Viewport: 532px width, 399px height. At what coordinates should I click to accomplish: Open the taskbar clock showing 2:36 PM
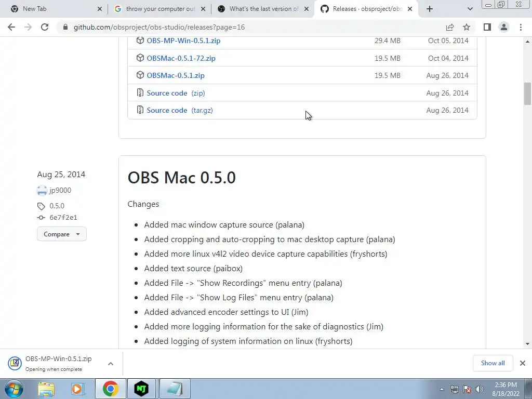pos(506,389)
